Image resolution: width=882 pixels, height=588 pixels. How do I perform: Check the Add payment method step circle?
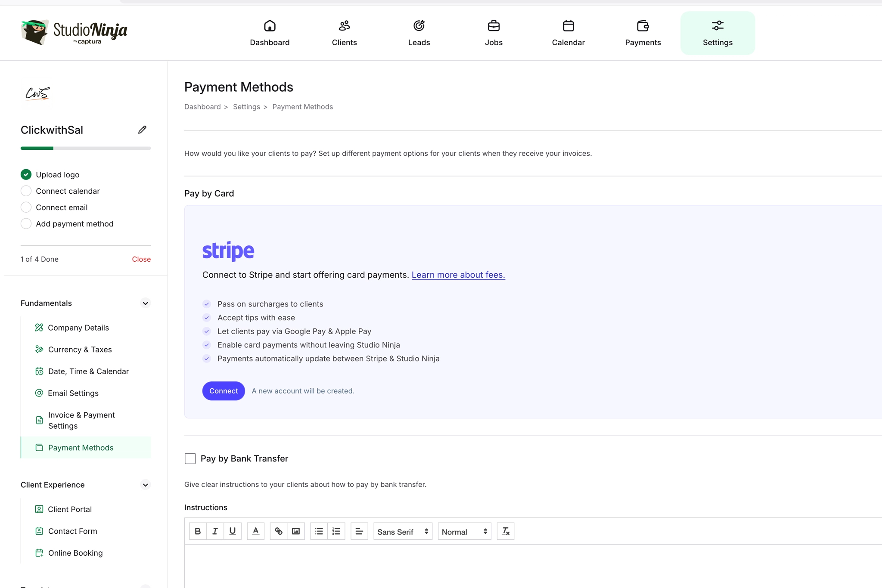pos(26,223)
